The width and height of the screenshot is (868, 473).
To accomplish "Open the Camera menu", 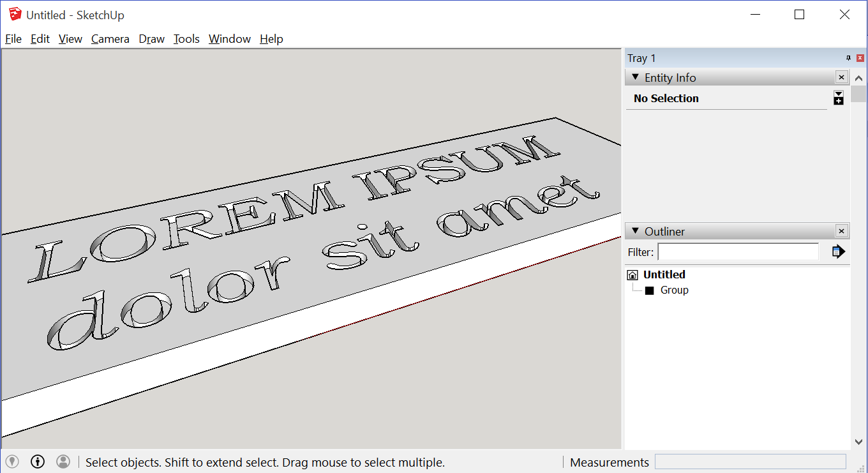I will point(110,39).
